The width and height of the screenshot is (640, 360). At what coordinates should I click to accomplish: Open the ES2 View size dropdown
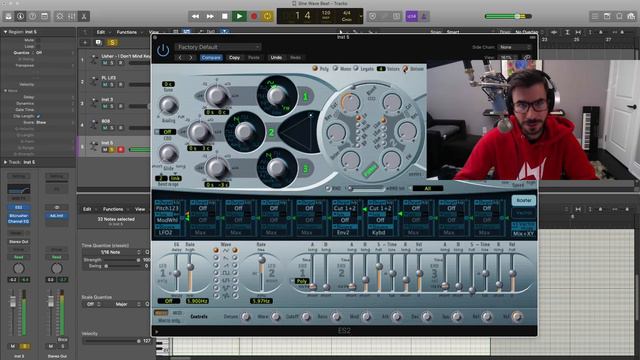pos(509,58)
